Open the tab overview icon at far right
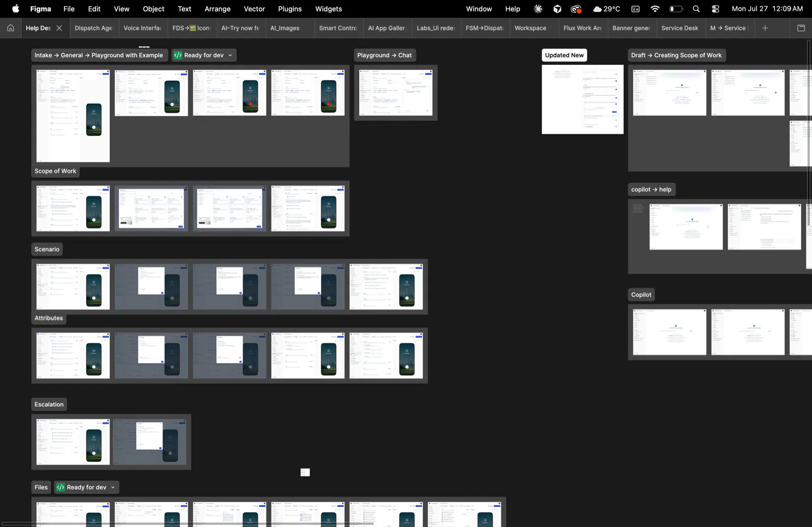812x527 pixels. [x=801, y=28]
